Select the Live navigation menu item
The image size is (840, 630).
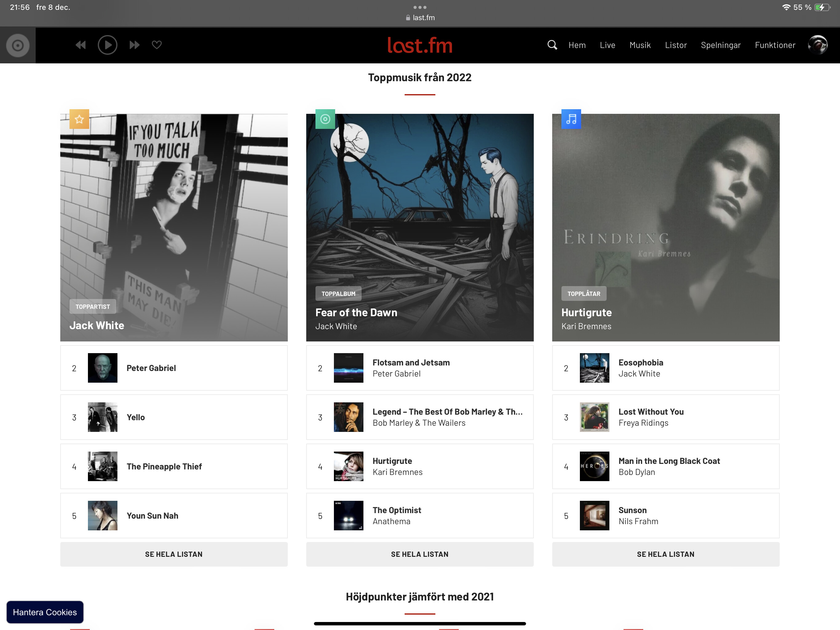tap(607, 44)
